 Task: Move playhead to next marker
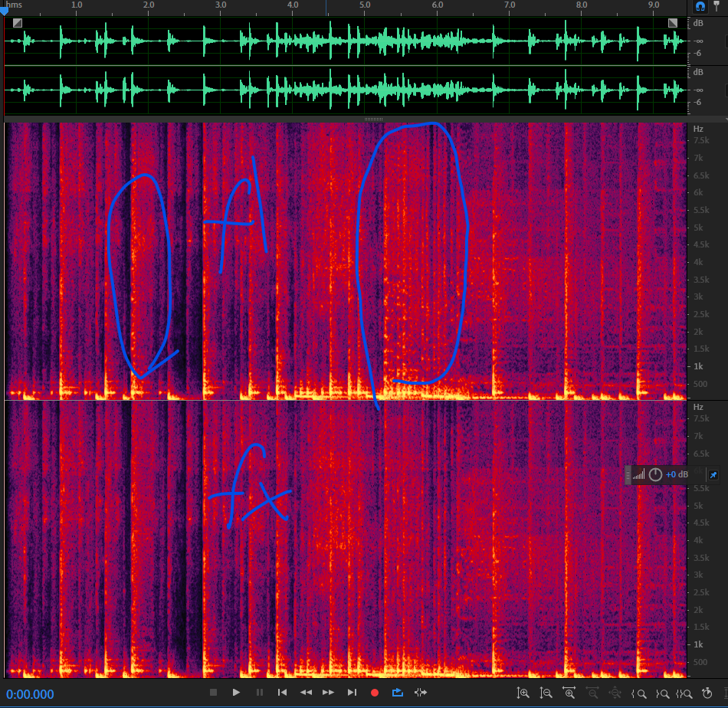click(352, 693)
